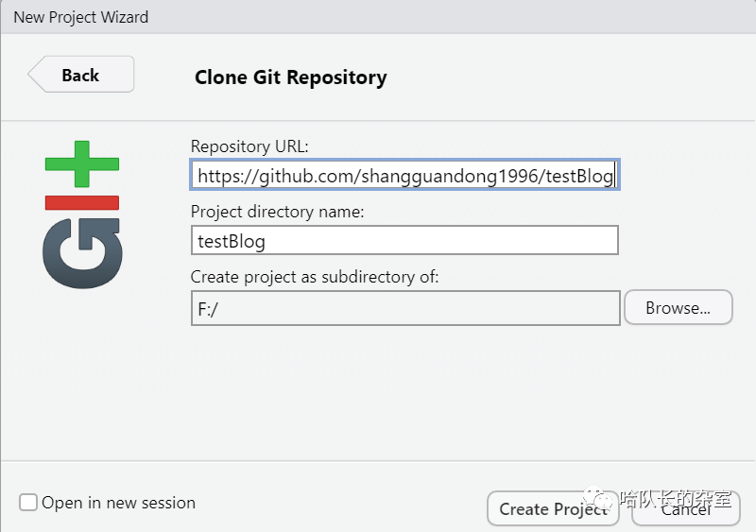Click 'Create project as subdirectory of:' label

click(x=315, y=277)
